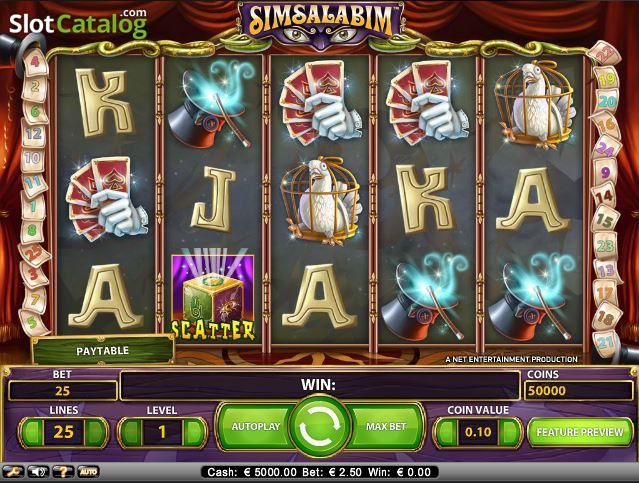Click the Scatter magic box symbol

(x=213, y=298)
